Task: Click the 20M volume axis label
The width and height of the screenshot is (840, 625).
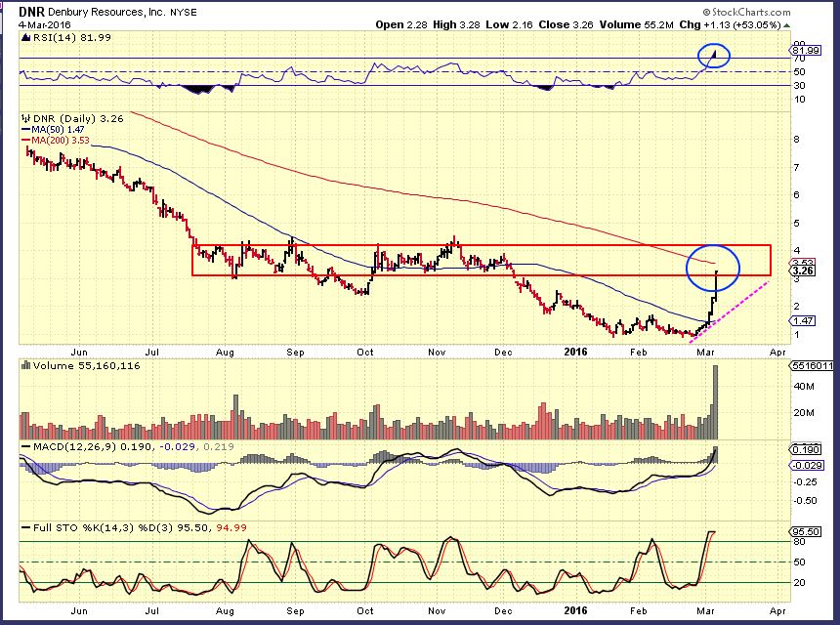Action: pos(804,413)
